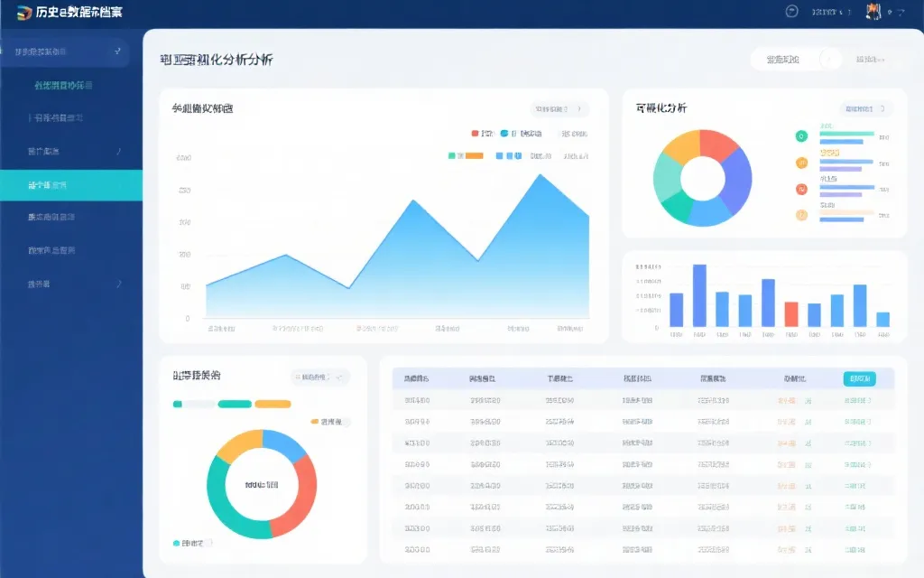This screenshot has width=924, height=578.
Task: Expand the bottom sidebar item with the chevron
Action: coord(117,283)
